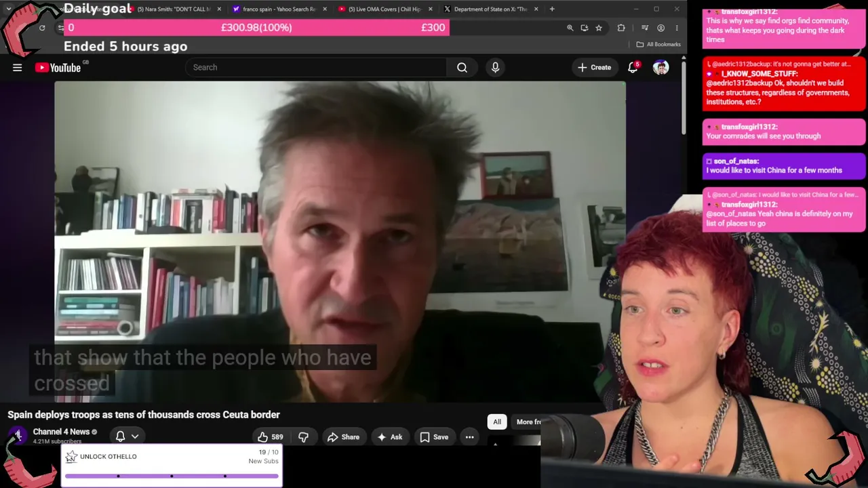Click the YouTube search magnifier button
This screenshot has width=868, height=488.
point(462,67)
